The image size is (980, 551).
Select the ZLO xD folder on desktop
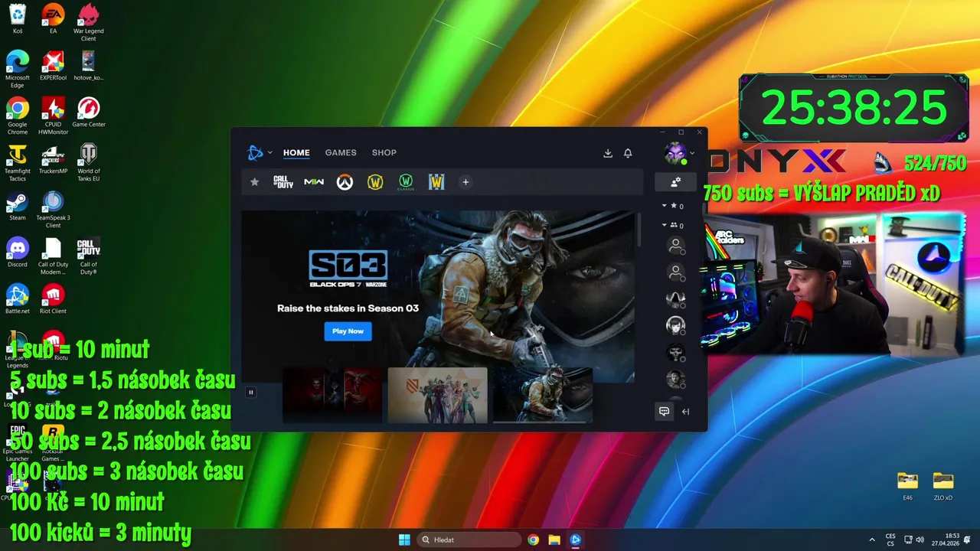point(943,486)
